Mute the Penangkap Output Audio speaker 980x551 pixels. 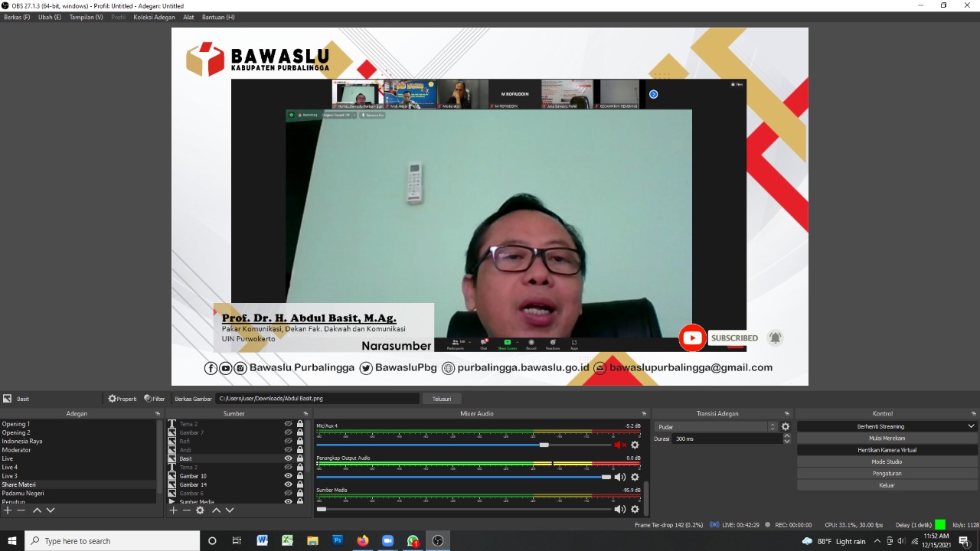click(619, 477)
